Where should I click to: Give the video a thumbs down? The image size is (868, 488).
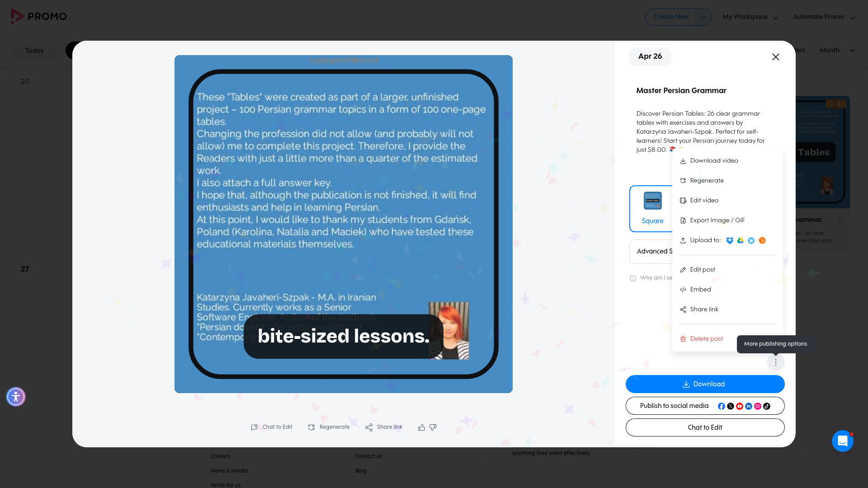pyautogui.click(x=433, y=427)
